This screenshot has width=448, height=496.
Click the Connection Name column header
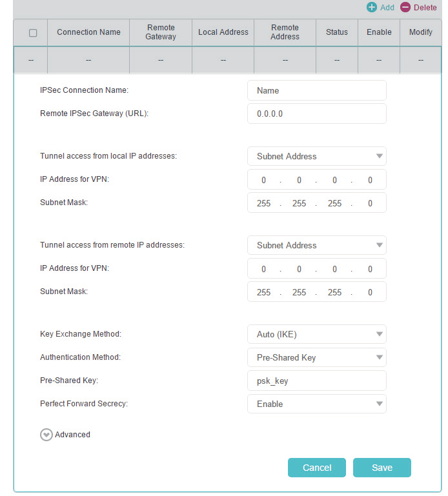click(88, 32)
